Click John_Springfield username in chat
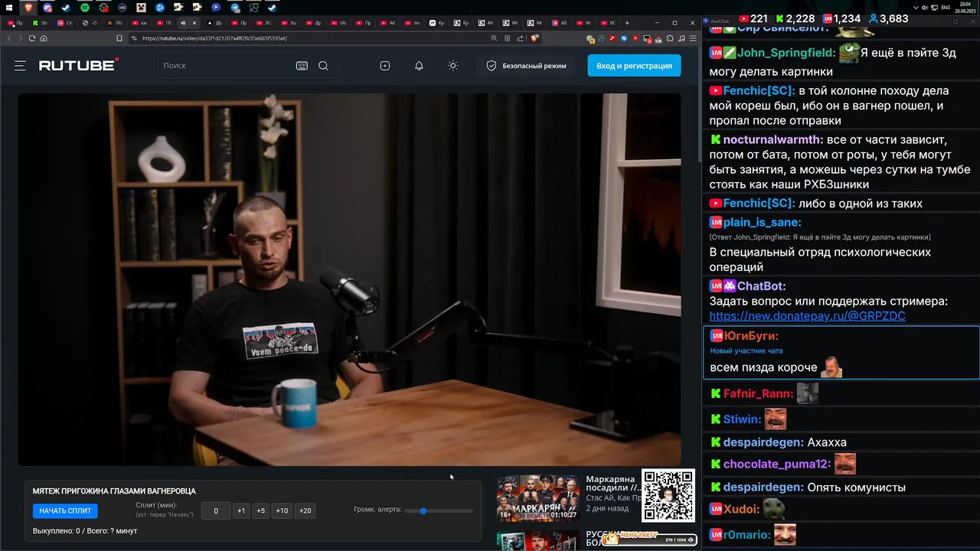The height and width of the screenshot is (551, 980). pos(786,53)
